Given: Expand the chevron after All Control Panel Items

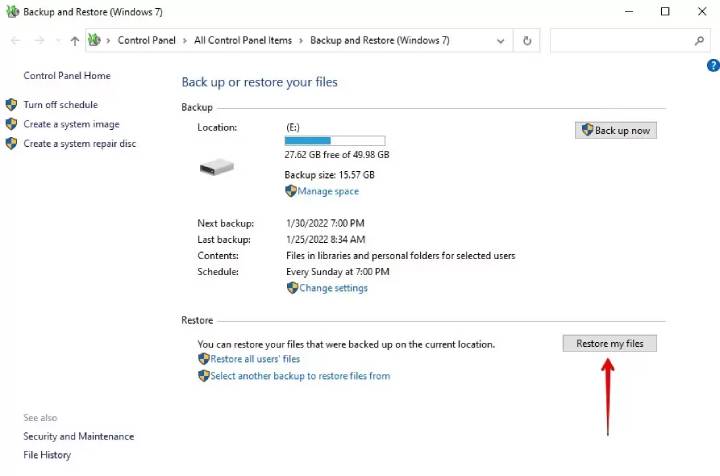Looking at the screenshot, I should [x=301, y=40].
